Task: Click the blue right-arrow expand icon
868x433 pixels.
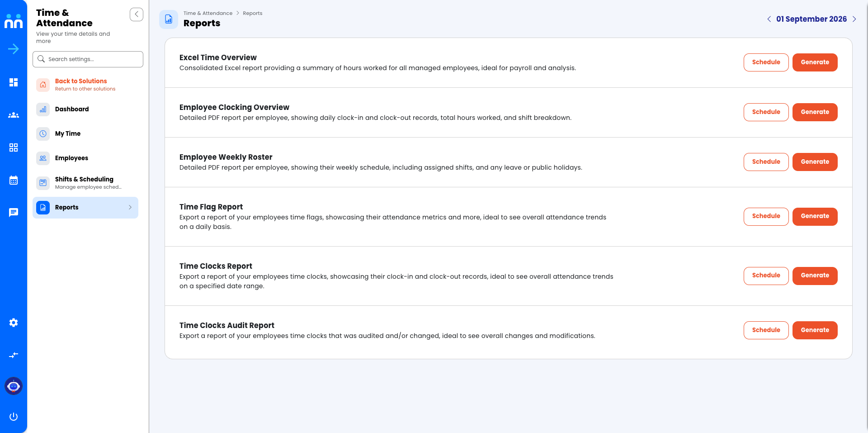Action: point(14,49)
